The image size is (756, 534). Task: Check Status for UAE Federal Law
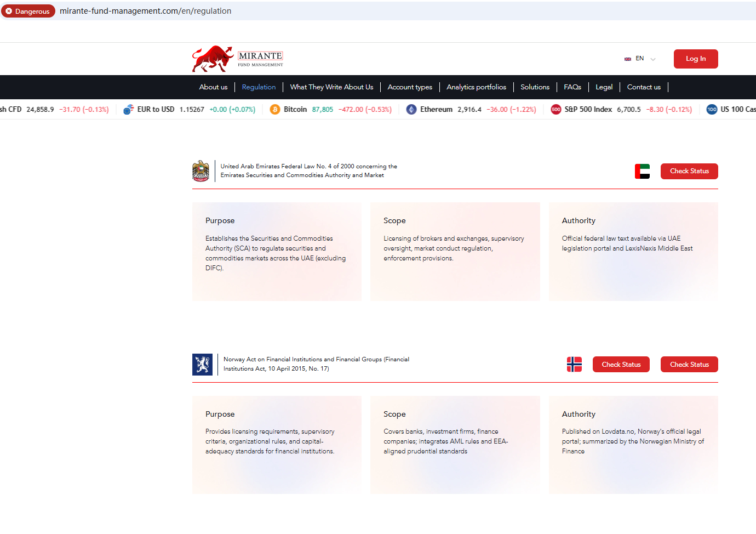pyautogui.click(x=689, y=171)
